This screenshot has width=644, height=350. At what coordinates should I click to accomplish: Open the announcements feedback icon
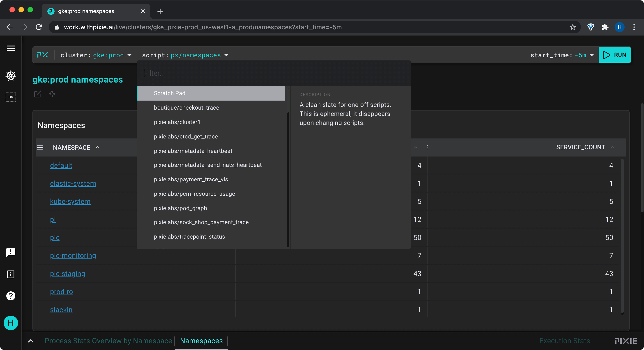pyautogui.click(x=11, y=252)
